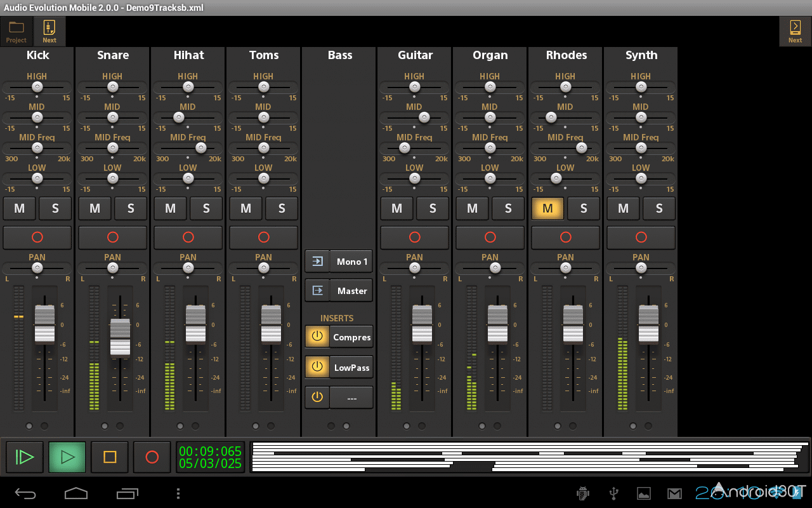Click the right Next screen icon
812x508 pixels.
[795, 31]
